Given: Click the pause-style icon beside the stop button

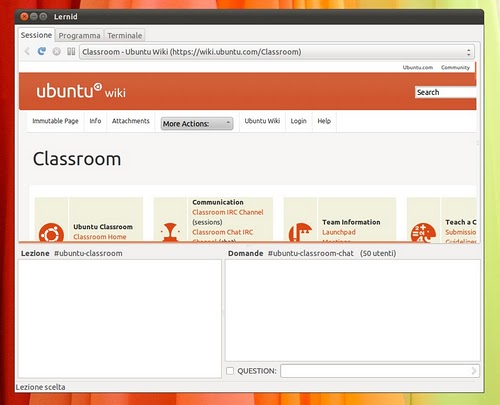Looking at the screenshot, I should (71, 51).
